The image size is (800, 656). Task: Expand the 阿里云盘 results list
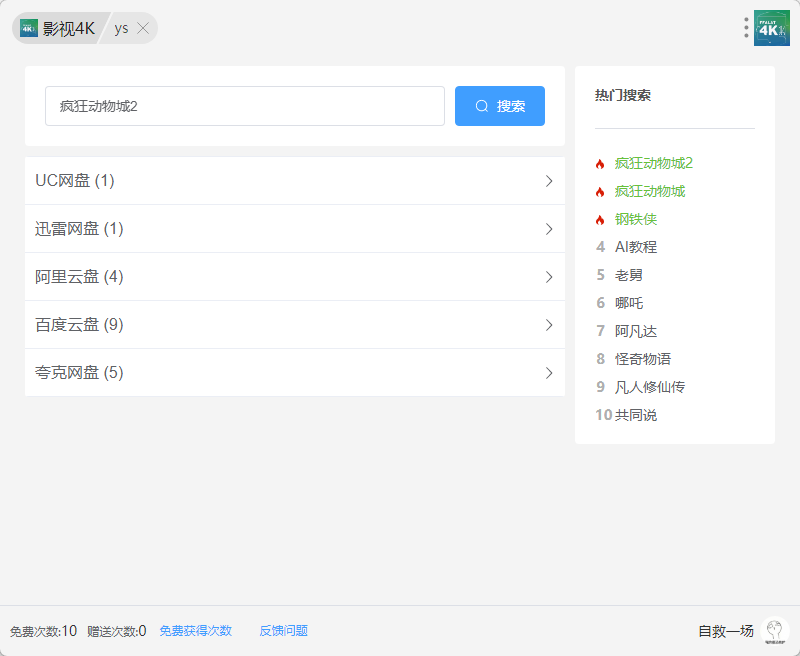294,277
